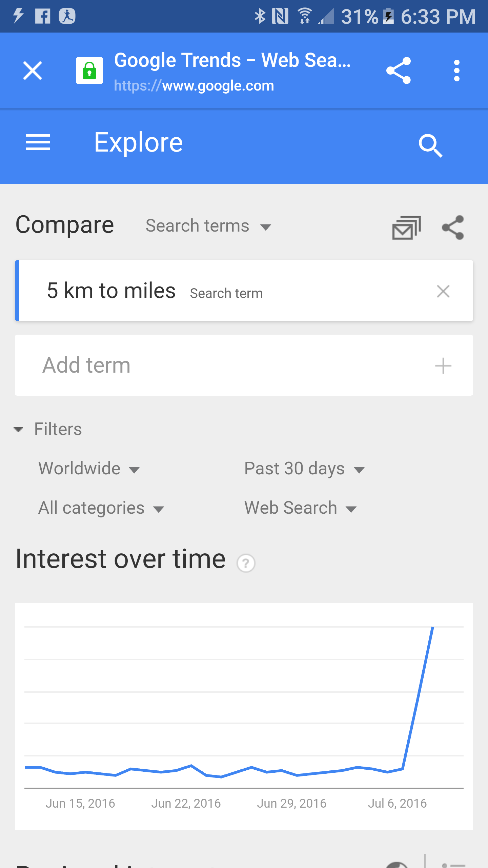Open the three-dot overflow menu
The height and width of the screenshot is (868, 488).
[x=457, y=71]
